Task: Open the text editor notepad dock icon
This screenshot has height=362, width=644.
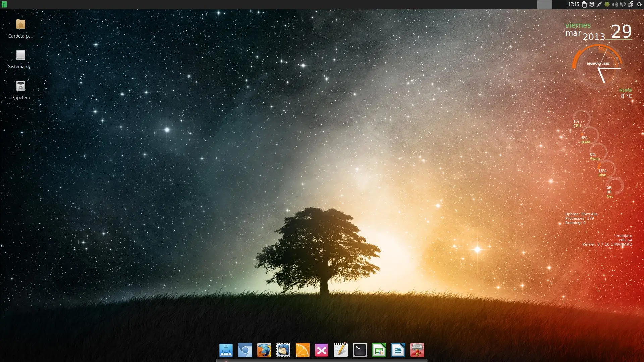Action: point(341,350)
